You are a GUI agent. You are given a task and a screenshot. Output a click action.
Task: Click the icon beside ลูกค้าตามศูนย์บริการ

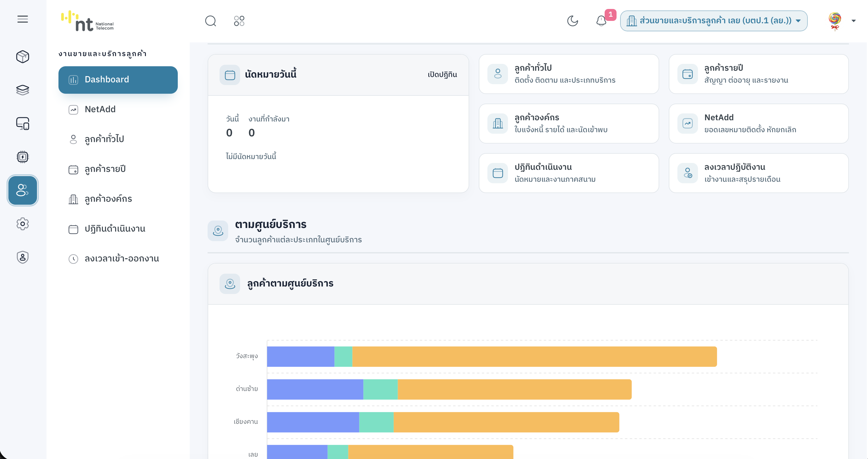coord(230,284)
